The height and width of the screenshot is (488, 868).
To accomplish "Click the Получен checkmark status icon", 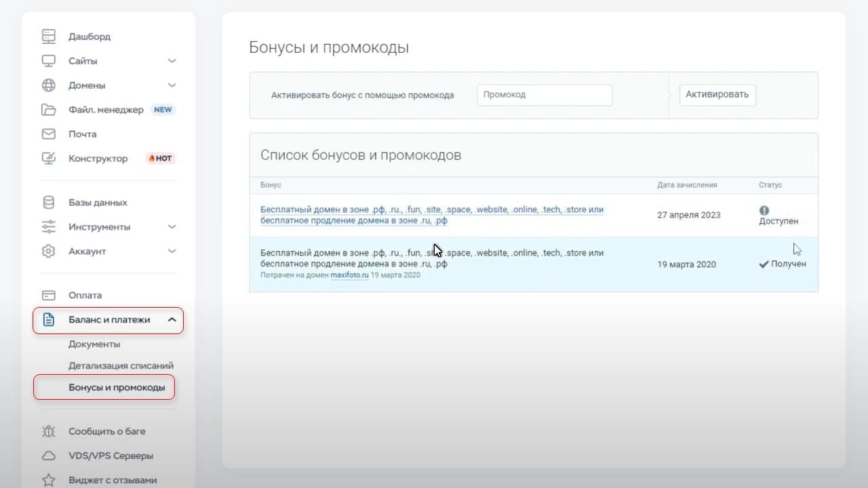I will pos(764,264).
